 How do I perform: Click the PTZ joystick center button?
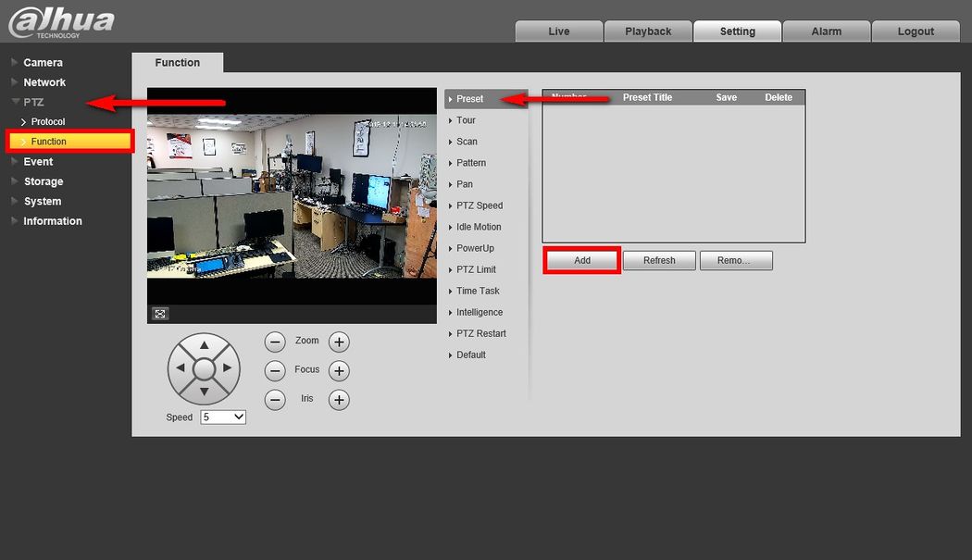204,369
